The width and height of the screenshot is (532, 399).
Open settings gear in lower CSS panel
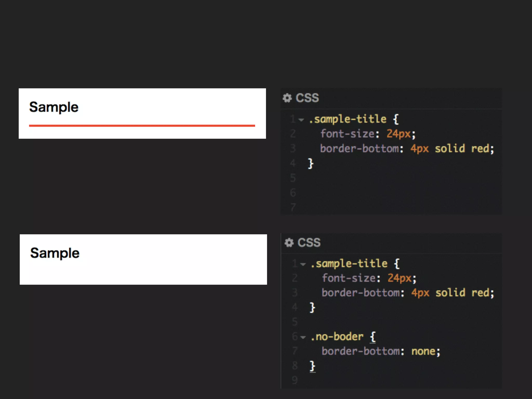click(289, 243)
